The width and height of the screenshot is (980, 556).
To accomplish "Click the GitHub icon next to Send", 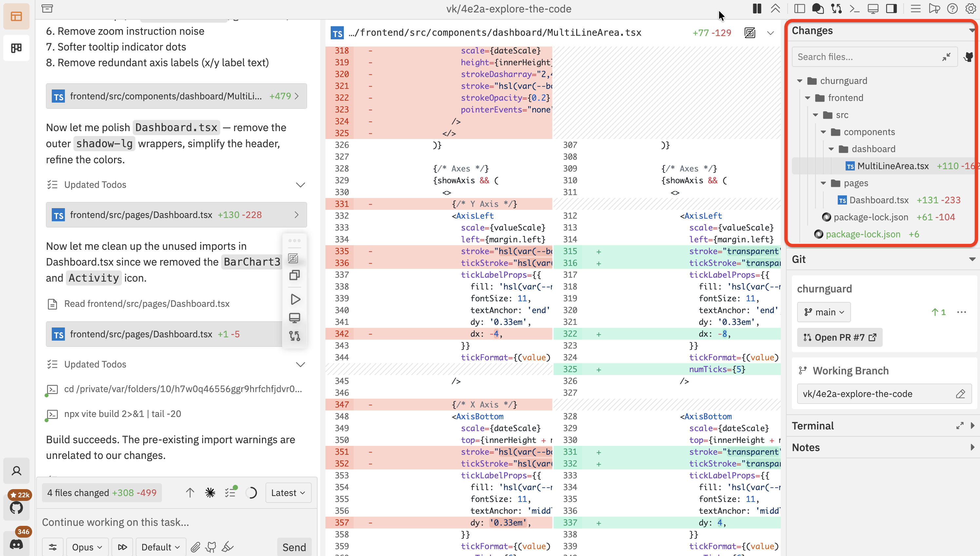I will point(211,547).
